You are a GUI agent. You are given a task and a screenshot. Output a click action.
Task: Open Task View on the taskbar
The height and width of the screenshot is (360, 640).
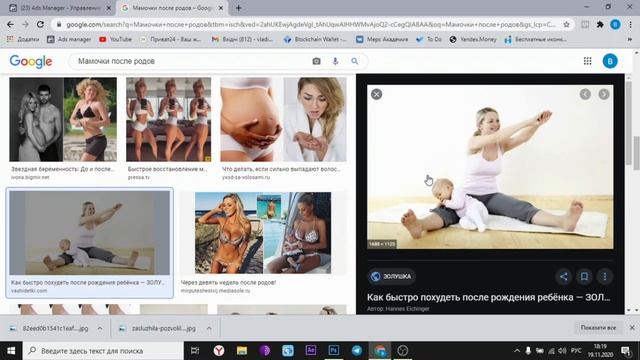click(x=195, y=351)
